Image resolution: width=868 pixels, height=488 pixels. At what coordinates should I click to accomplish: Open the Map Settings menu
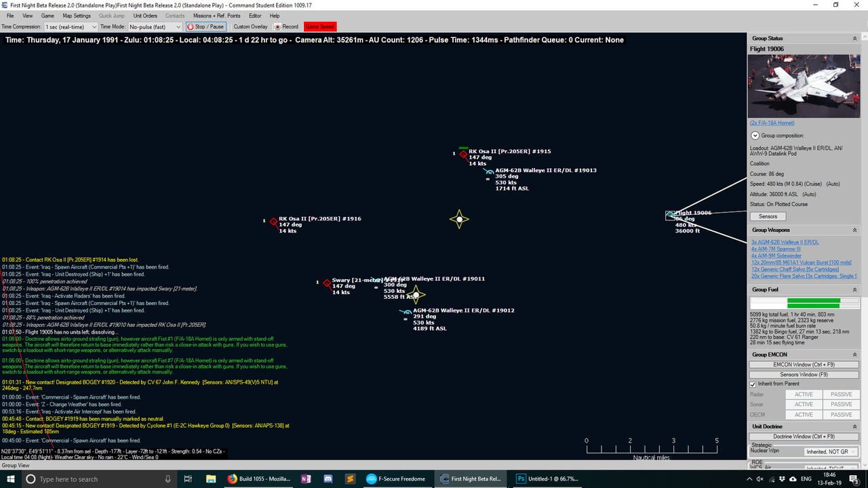coord(76,16)
